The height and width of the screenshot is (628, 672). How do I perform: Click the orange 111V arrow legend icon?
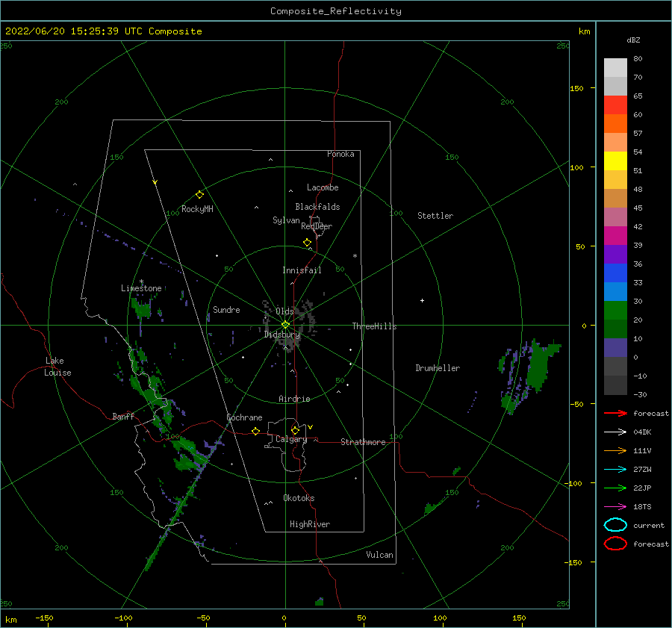[x=615, y=450]
